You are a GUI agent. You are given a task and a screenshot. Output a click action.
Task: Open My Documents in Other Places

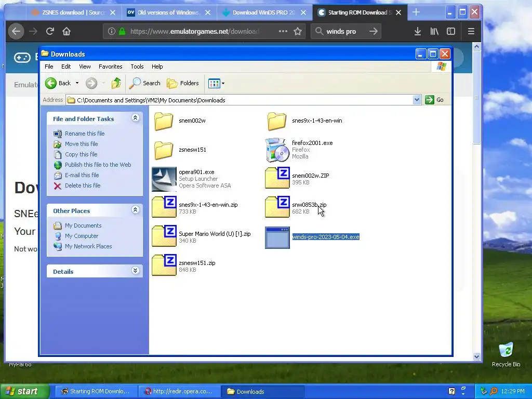point(83,225)
